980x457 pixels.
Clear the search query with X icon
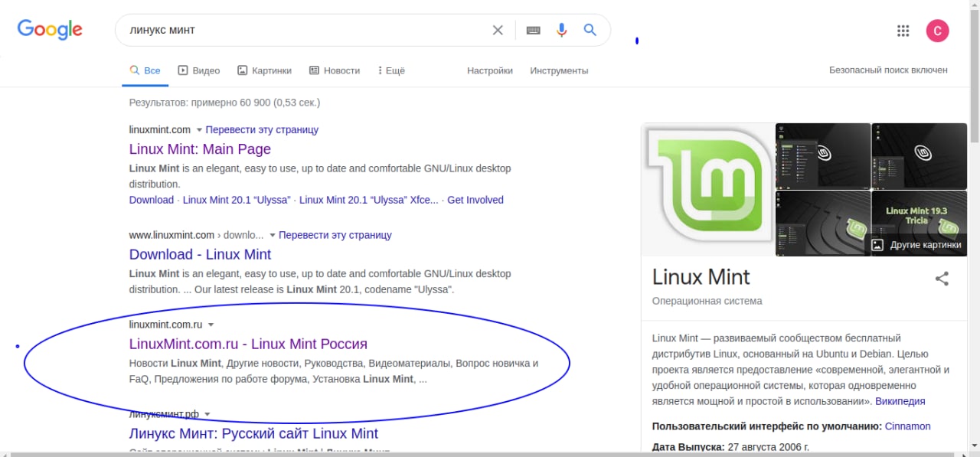tap(498, 30)
